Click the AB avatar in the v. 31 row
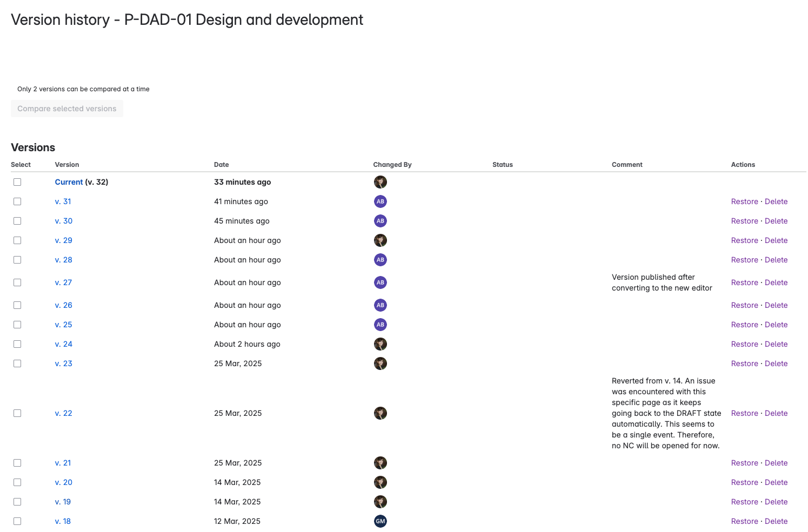Screen dimensions: 808x532 (380, 201)
